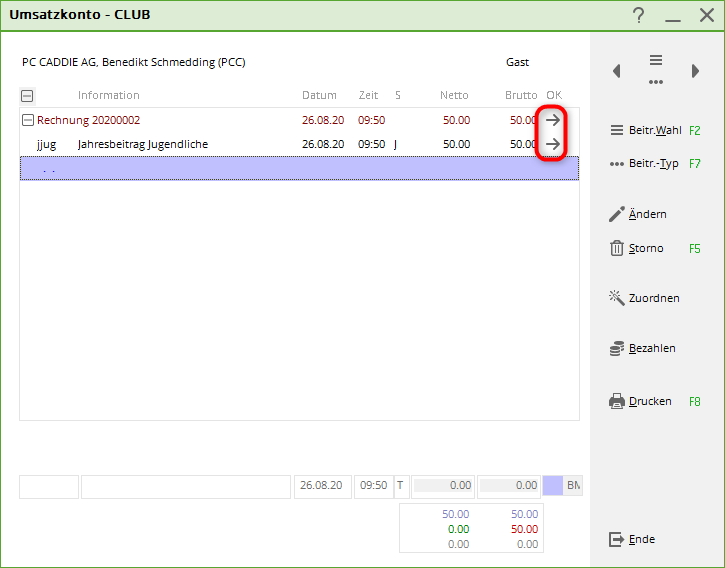
Task: Click the Ändern pencil icon
Action: pyautogui.click(x=617, y=214)
